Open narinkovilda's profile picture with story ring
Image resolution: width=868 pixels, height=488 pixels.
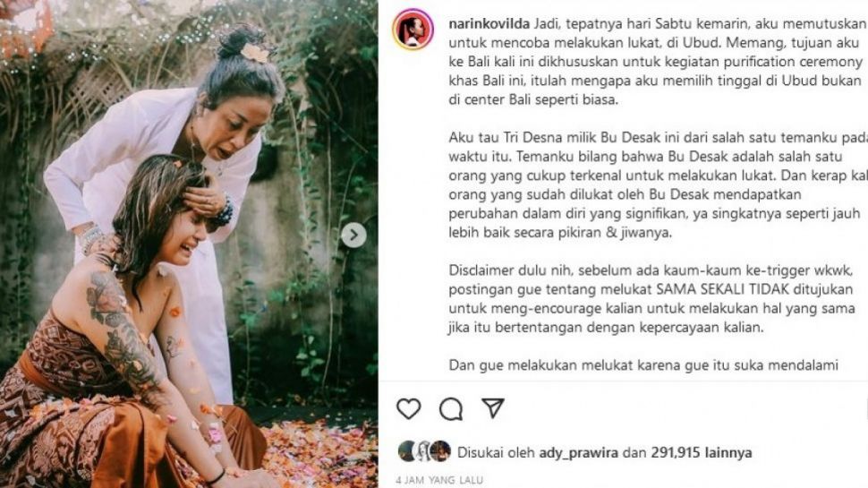[413, 30]
